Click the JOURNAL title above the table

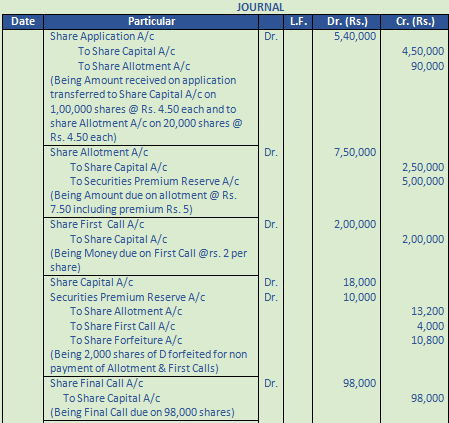pyautogui.click(x=260, y=7)
